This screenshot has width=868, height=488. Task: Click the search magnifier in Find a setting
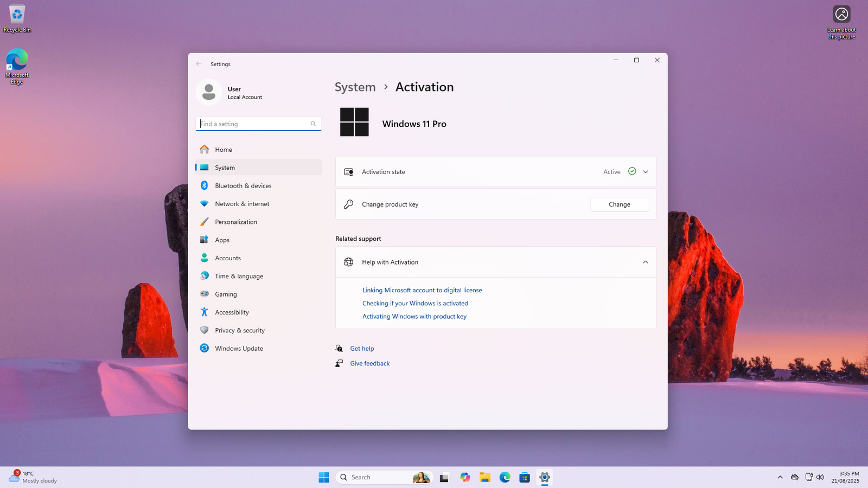313,124
